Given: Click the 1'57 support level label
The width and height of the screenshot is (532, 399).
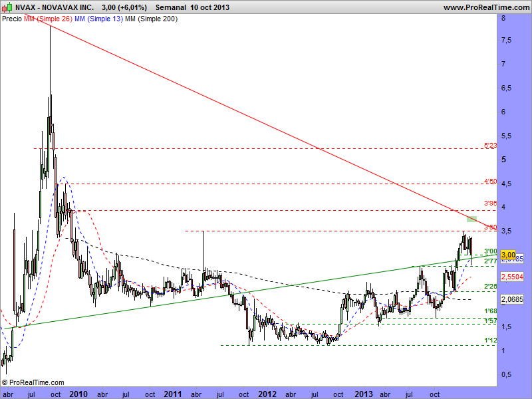Looking at the screenshot, I should [x=490, y=321].
